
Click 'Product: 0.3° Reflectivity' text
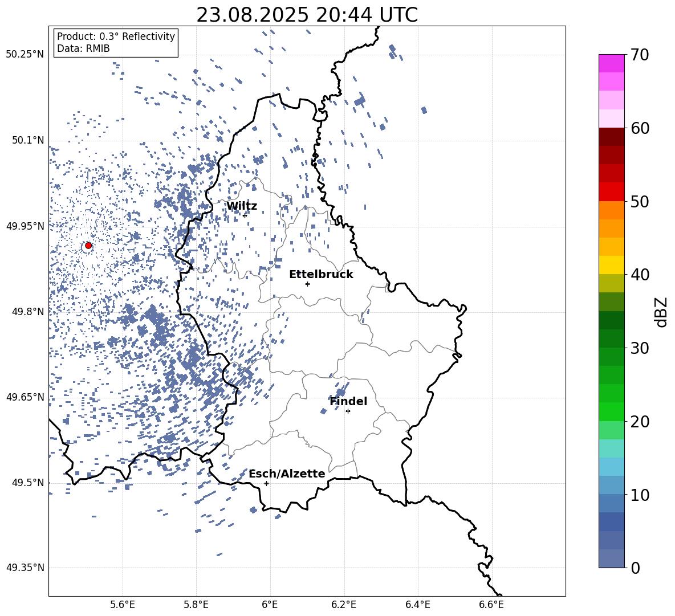coord(116,36)
